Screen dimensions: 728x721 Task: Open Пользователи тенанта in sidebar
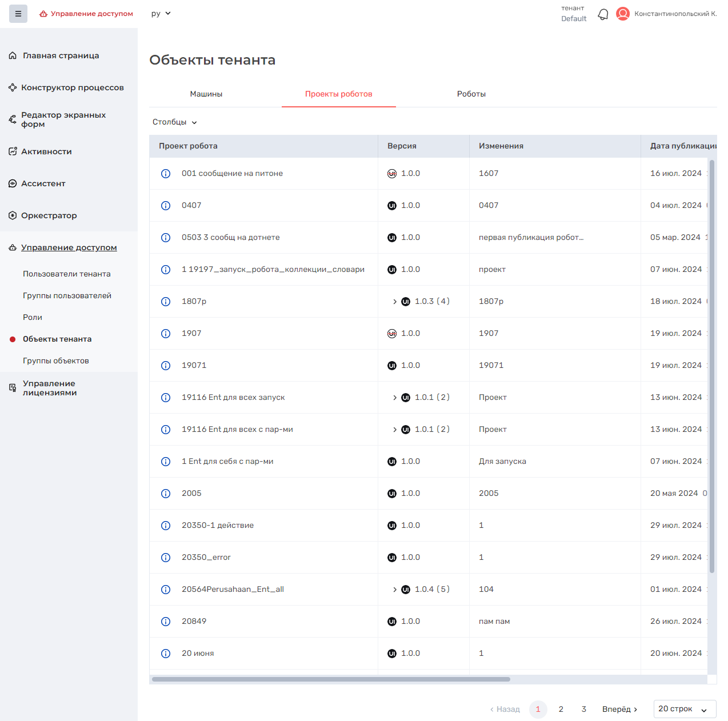67,274
